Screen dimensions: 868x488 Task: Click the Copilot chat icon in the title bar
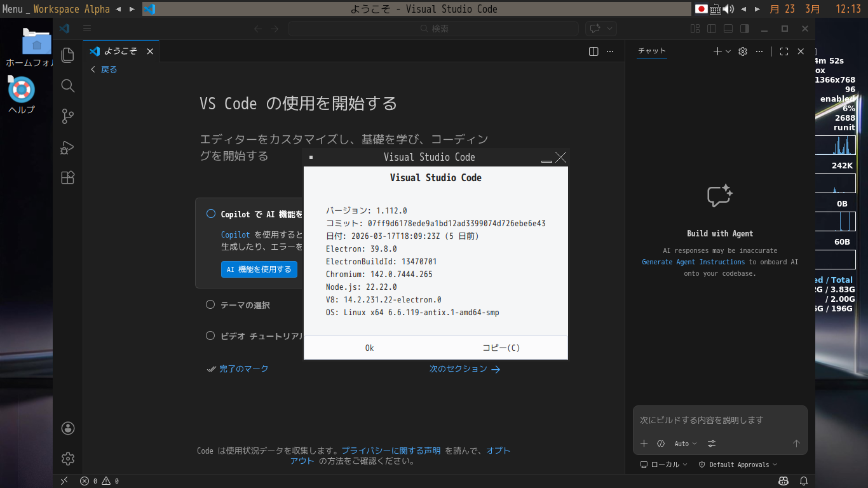point(595,29)
